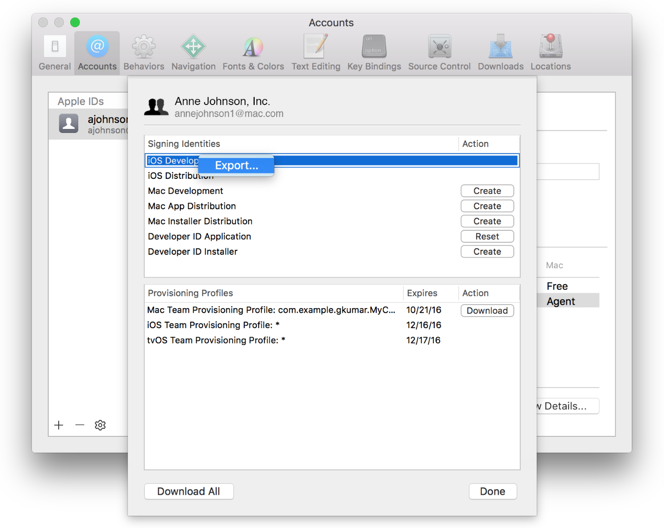This screenshot has height=528, width=664.
Task: Select the Free team row behind the sheet
Action: click(x=568, y=286)
